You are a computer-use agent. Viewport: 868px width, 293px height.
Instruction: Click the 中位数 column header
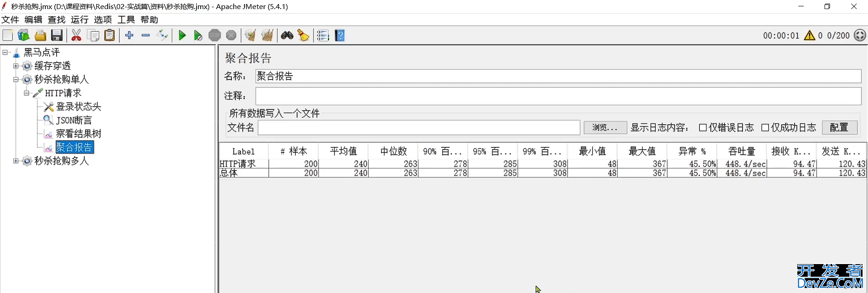click(393, 151)
